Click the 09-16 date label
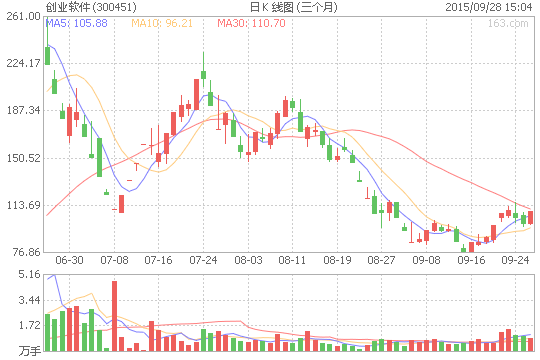This screenshot has height=360, width=540. (471, 260)
